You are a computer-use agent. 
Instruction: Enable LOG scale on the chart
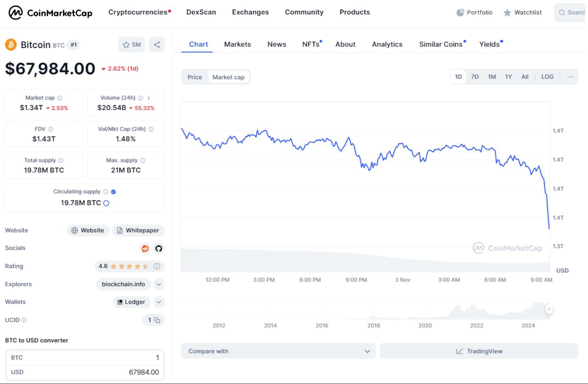click(547, 77)
